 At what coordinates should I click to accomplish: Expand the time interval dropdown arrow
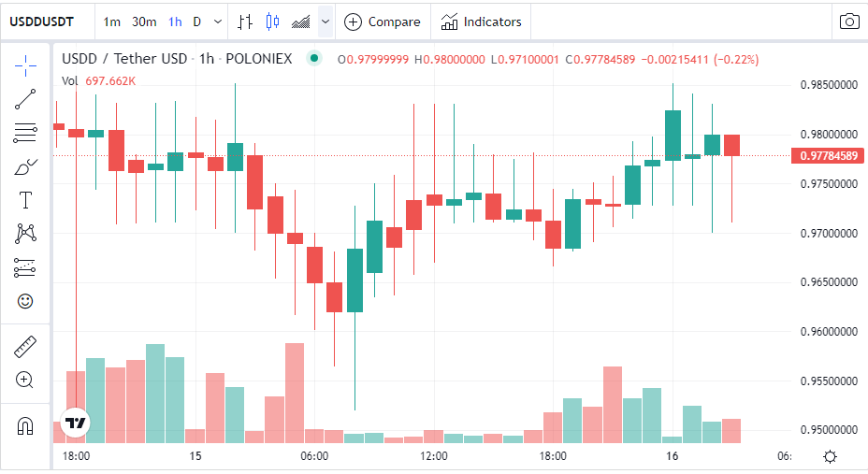click(218, 22)
